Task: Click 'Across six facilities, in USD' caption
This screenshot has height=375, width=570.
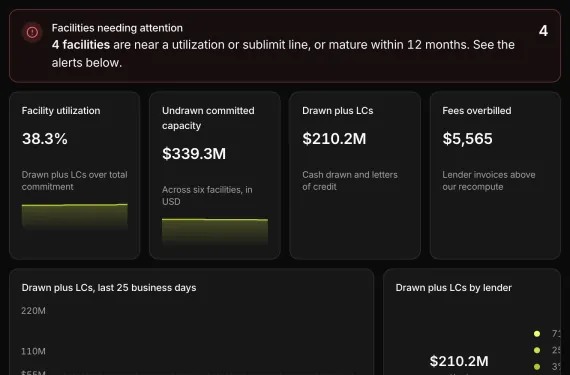Action: [207, 195]
